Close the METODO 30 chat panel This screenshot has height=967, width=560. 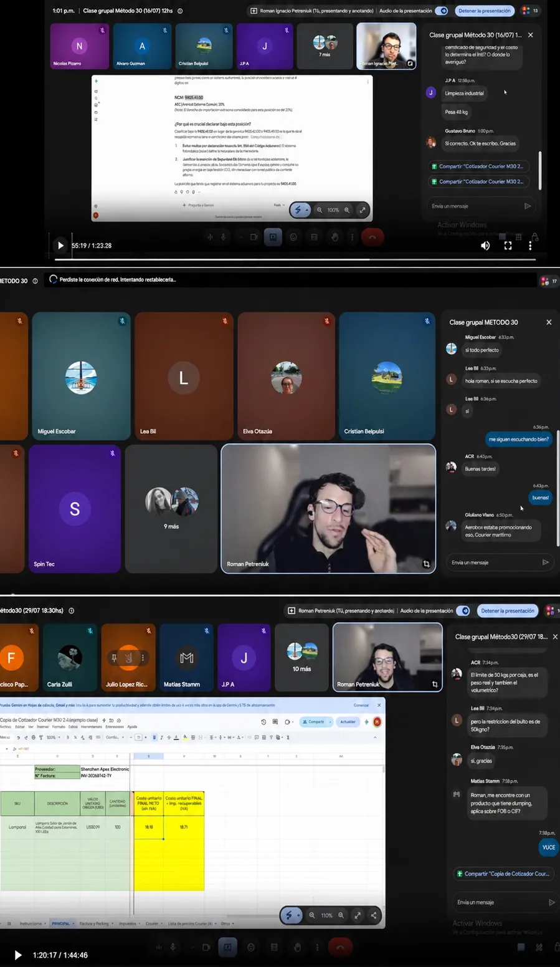click(x=549, y=322)
